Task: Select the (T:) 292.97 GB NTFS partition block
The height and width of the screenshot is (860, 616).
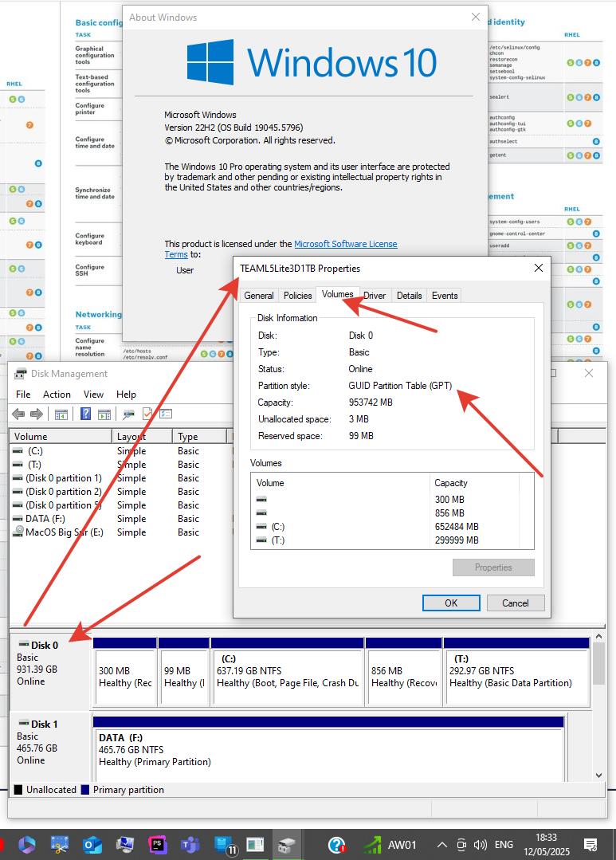Action: click(x=516, y=672)
